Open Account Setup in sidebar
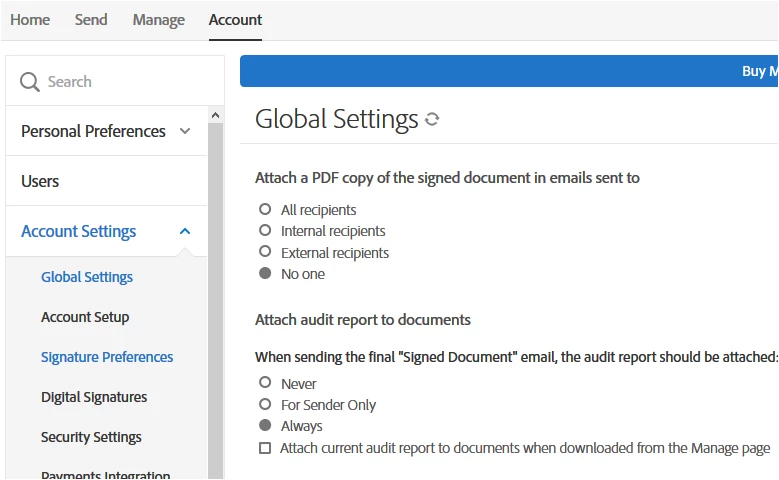This screenshot has height=480, width=779. coord(85,317)
